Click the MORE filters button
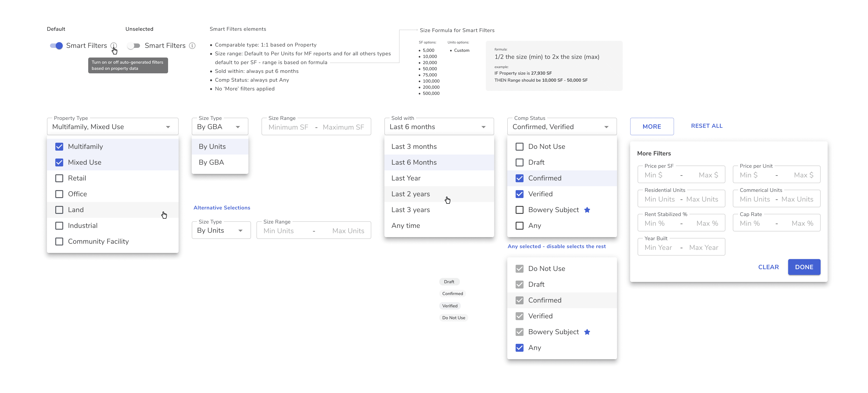 (651, 126)
